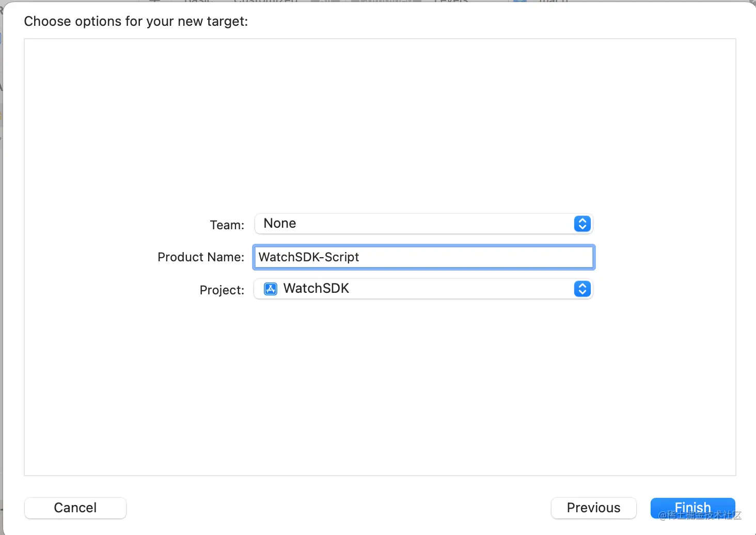Click the "Choose options for your new target" heading

(136, 21)
